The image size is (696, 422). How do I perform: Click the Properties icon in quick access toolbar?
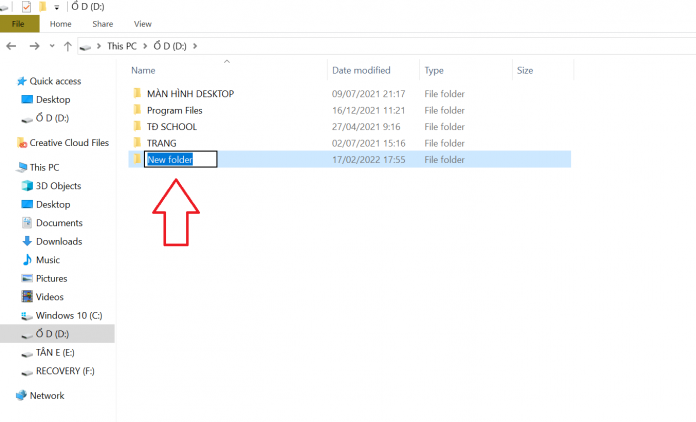tap(26, 7)
